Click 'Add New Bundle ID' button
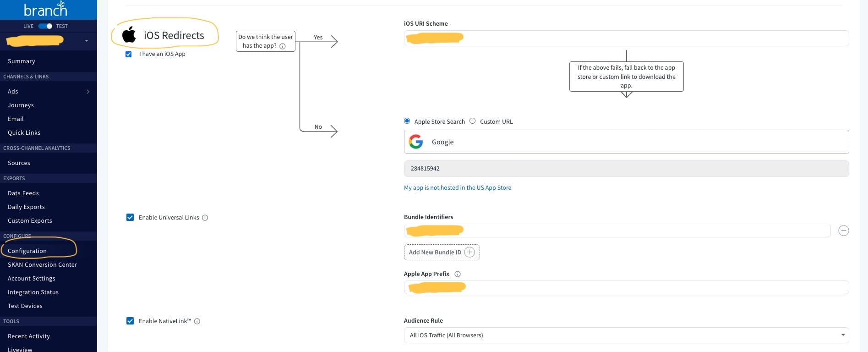Viewport: 868px width, 352px height. click(442, 252)
